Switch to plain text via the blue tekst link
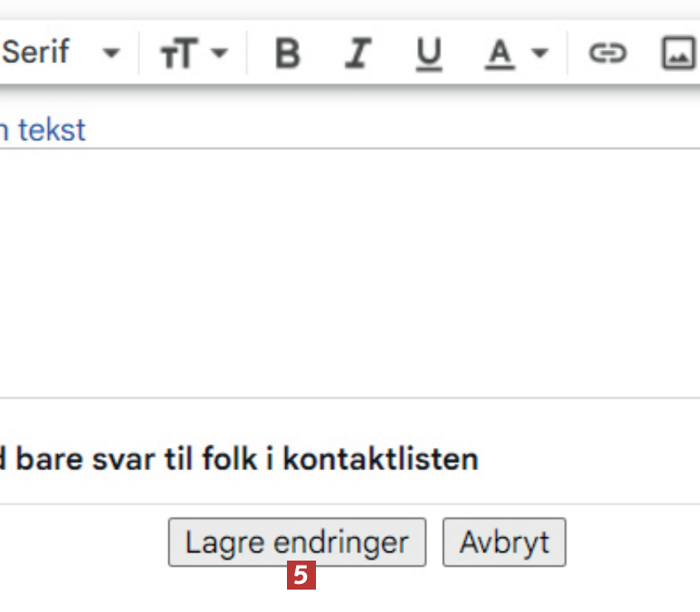This screenshot has width=700, height=612. (x=51, y=130)
